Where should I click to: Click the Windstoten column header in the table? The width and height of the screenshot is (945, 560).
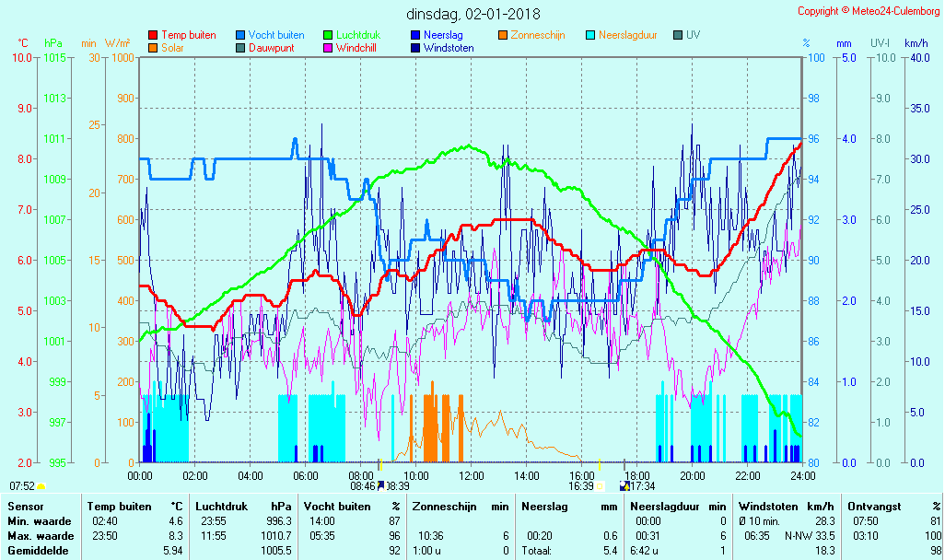pyautogui.click(x=766, y=506)
